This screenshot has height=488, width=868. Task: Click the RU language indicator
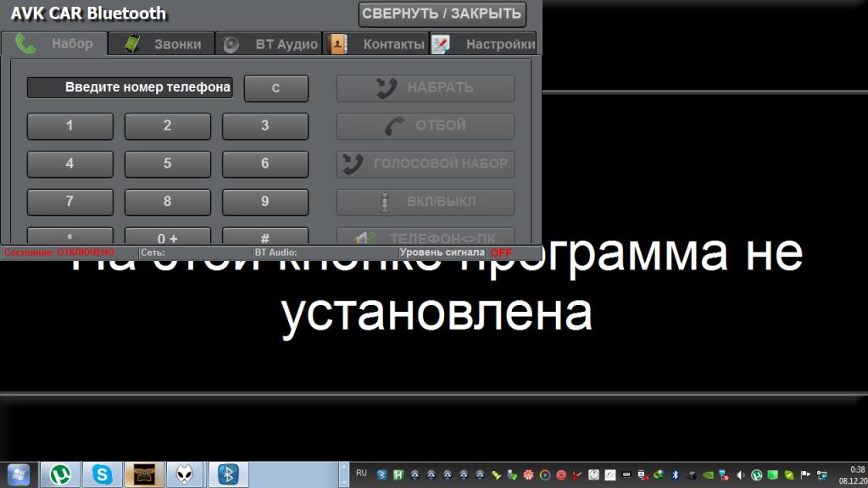[361, 474]
